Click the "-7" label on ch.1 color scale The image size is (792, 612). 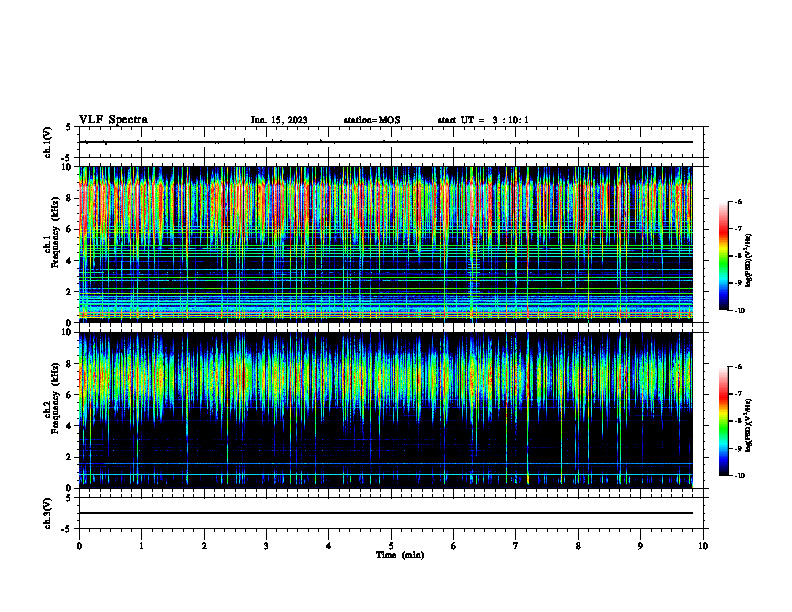(738, 229)
